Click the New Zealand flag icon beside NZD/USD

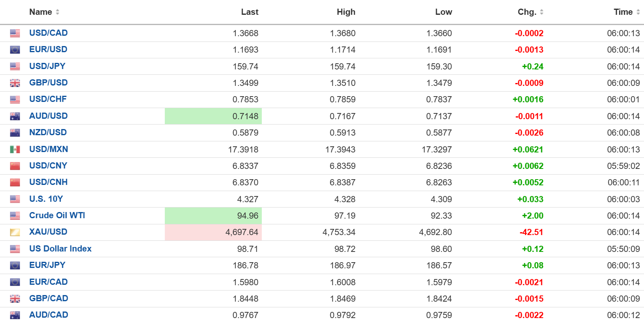coord(15,133)
